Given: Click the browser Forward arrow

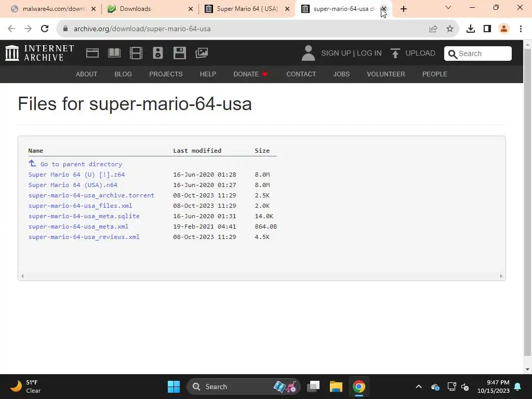Looking at the screenshot, I should pyautogui.click(x=28, y=29).
